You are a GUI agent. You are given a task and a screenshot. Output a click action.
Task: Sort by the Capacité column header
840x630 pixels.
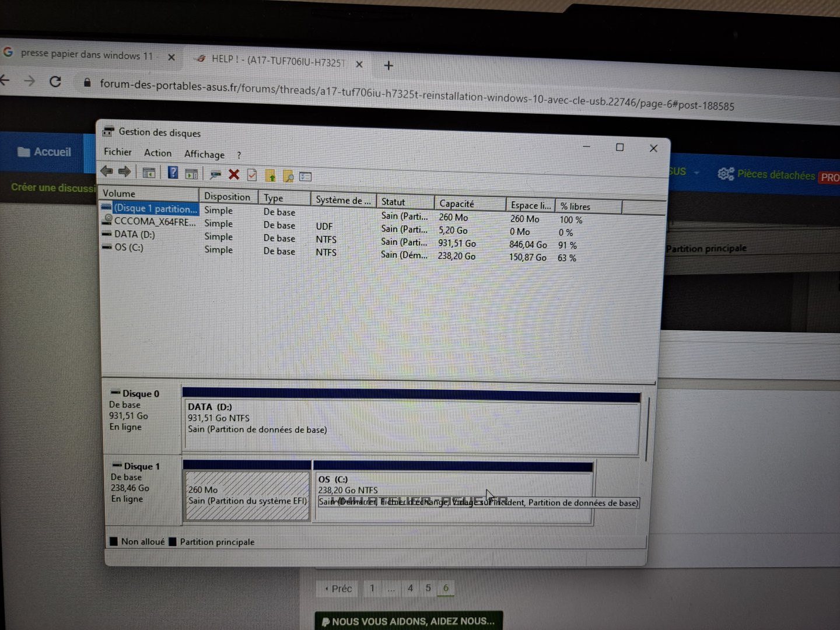click(457, 204)
